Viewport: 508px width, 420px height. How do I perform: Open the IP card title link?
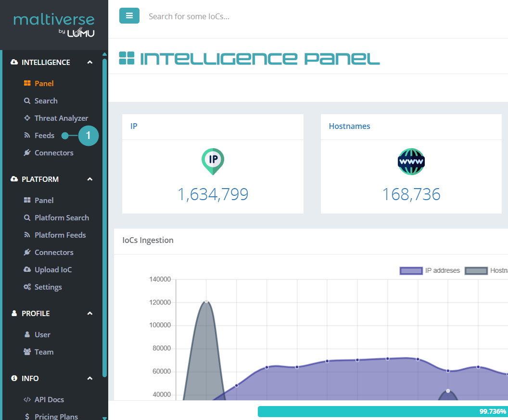[x=134, y=127]
